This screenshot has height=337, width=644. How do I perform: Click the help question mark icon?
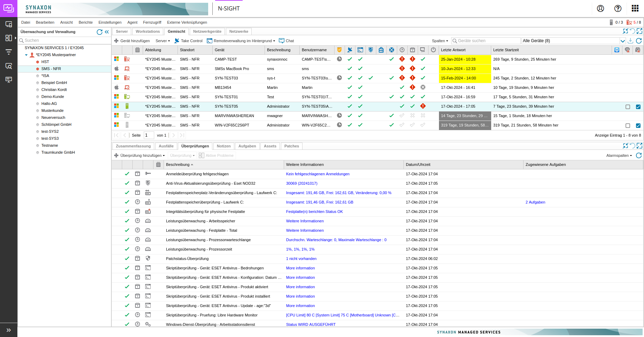tap(618, 8)
